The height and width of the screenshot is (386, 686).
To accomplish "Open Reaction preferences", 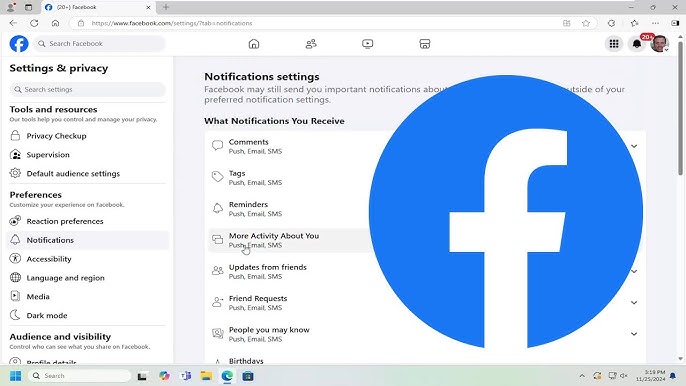I will [x=88, y=221].
